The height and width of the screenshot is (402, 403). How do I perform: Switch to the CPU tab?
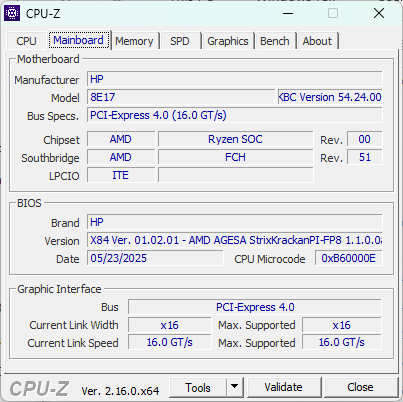click(x=26, y=41)
